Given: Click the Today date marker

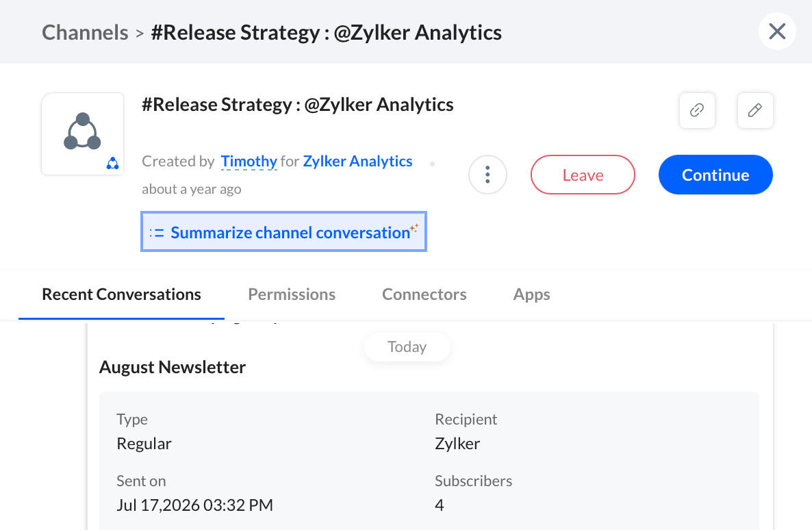Looking at the screenshot, I should click(x=407, y=346).
